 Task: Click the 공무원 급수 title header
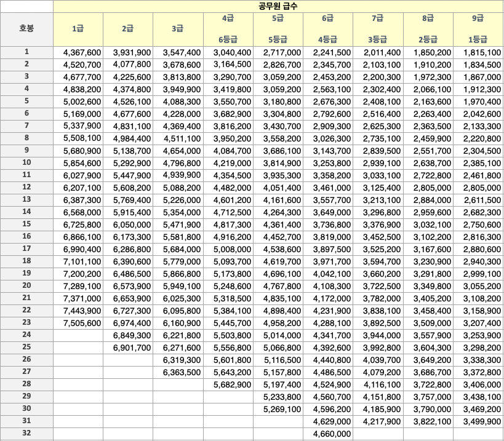click(x=278, y=6)
